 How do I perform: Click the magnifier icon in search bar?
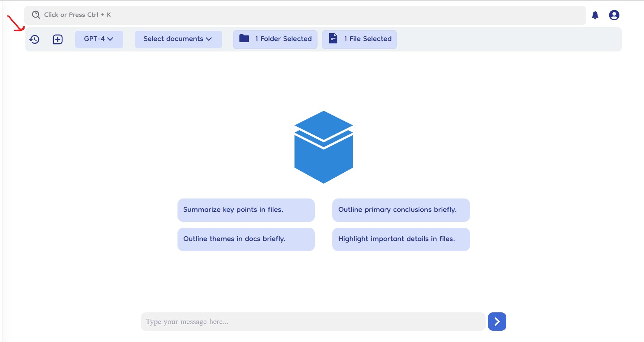36,15
